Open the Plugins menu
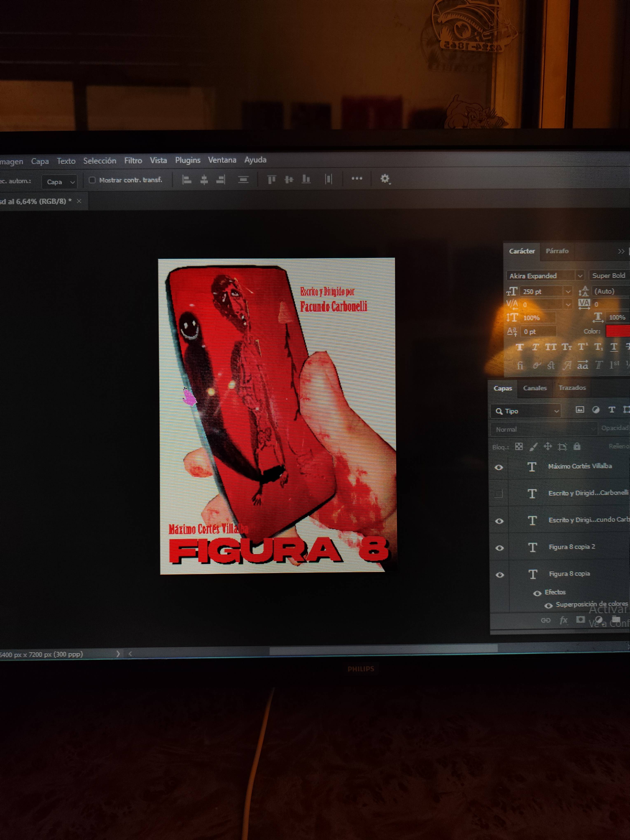Viewport: 630px width, 840px height. pos(188,160)
